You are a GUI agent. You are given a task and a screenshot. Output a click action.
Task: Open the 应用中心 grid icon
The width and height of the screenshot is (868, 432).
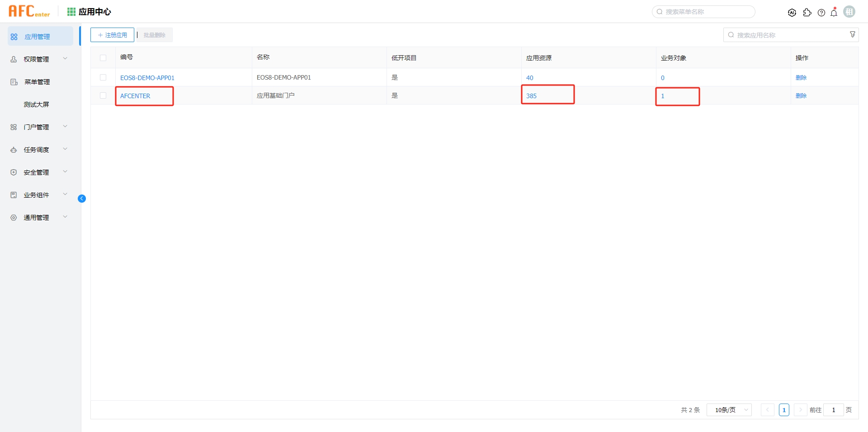(71, 12)
